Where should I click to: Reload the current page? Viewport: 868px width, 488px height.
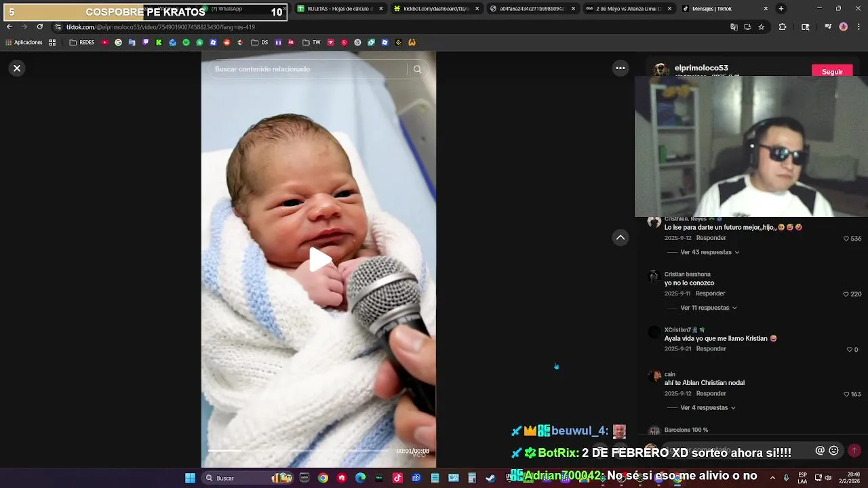(x=39, y=26)
